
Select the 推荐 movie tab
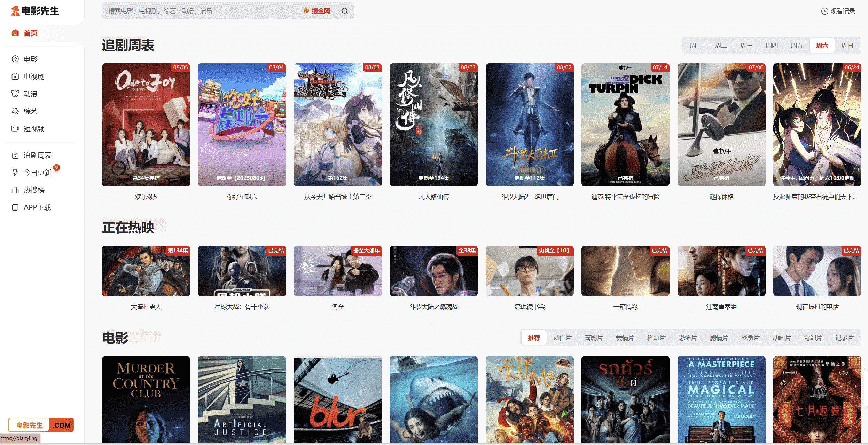click(534, 338)
